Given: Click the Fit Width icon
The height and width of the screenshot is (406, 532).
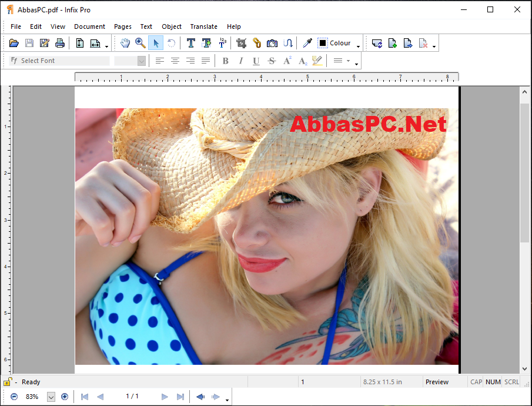Looking at the screenshot, I should point(95,43).
